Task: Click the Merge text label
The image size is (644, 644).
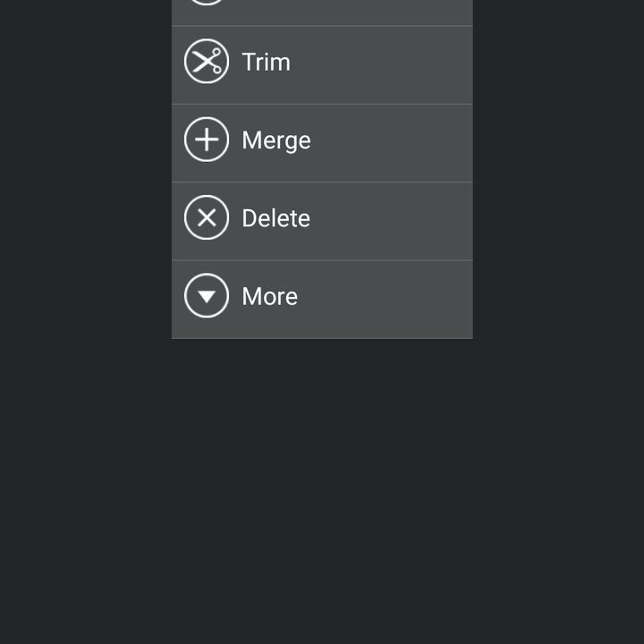Action: pyautogui.click(x=276, y=140)
